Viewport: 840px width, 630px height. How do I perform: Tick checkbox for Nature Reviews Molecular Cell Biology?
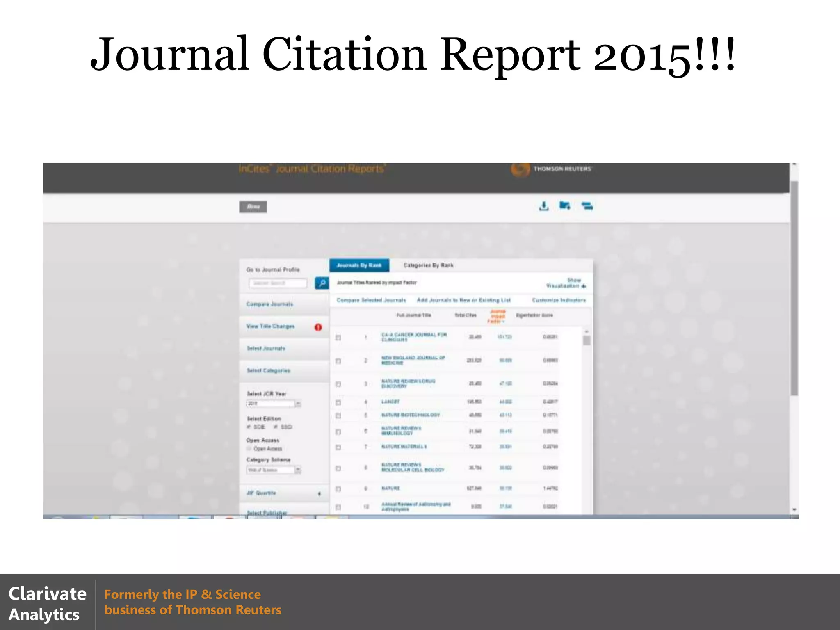coord(338,468)
